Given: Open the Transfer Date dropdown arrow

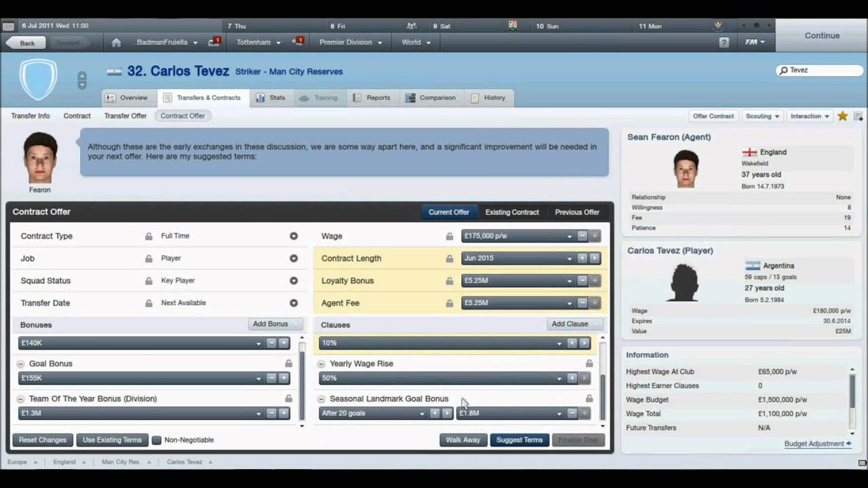Looking at the screenshot, I should tap(294, 303).
